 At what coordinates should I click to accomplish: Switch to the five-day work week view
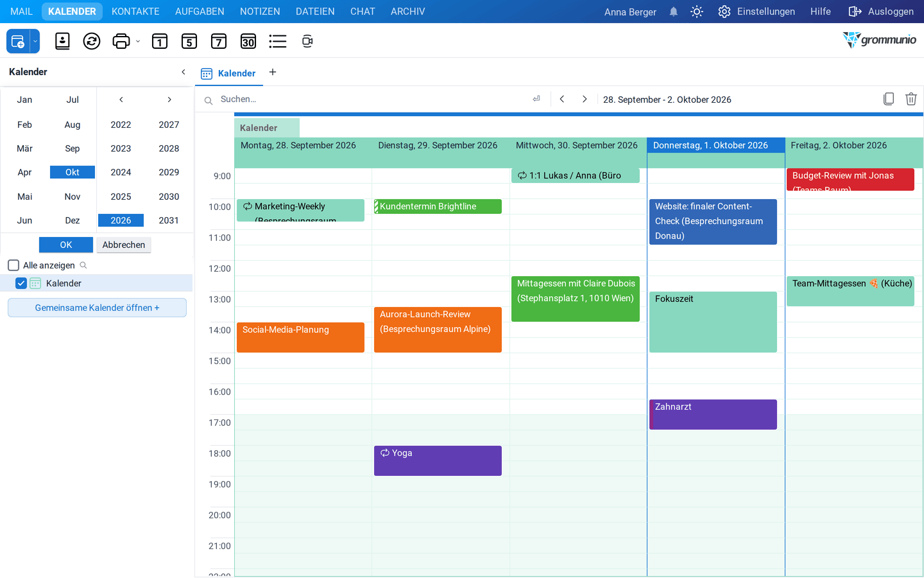point(189,41)
